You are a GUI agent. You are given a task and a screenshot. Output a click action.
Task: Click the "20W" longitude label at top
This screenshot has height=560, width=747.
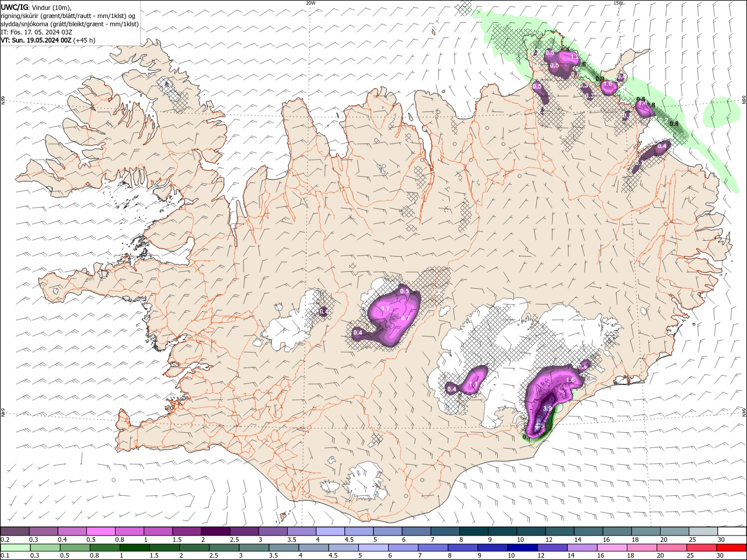click(x=310, y=3)
